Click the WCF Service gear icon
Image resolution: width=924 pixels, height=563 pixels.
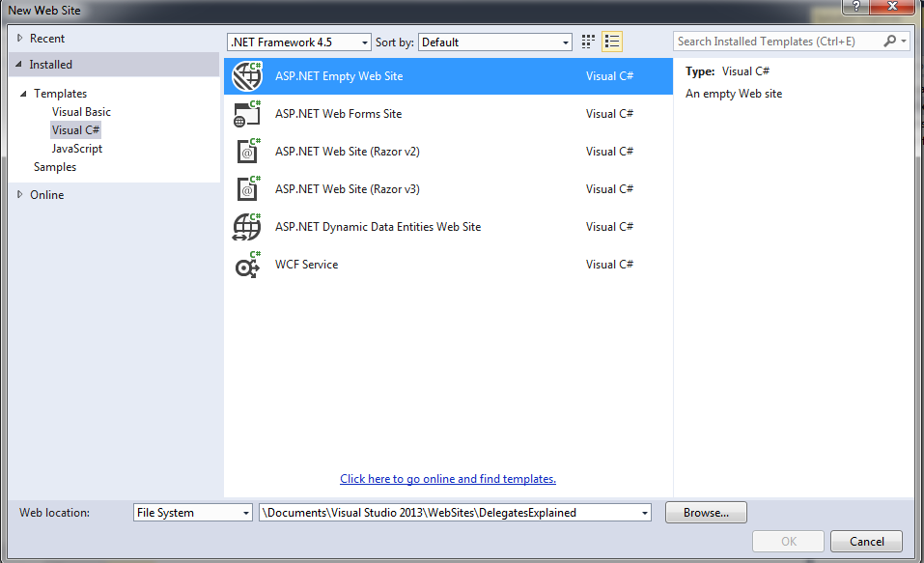pyautogui.click(x=248, y=265)
